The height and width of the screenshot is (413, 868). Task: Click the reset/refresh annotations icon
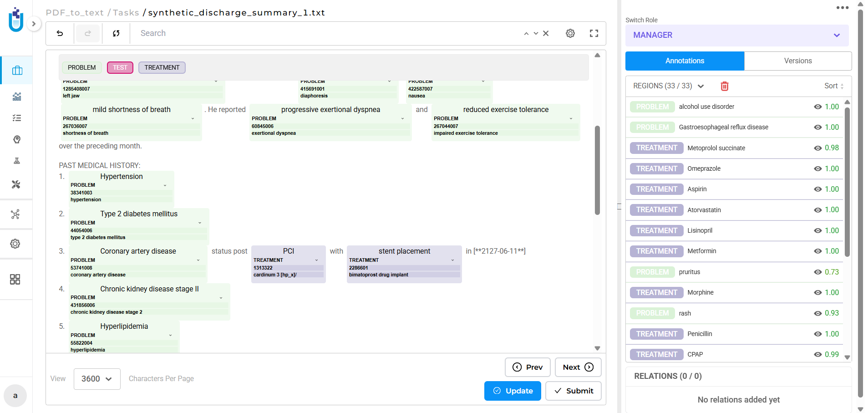pyautogui.click(x=116, y=33)
